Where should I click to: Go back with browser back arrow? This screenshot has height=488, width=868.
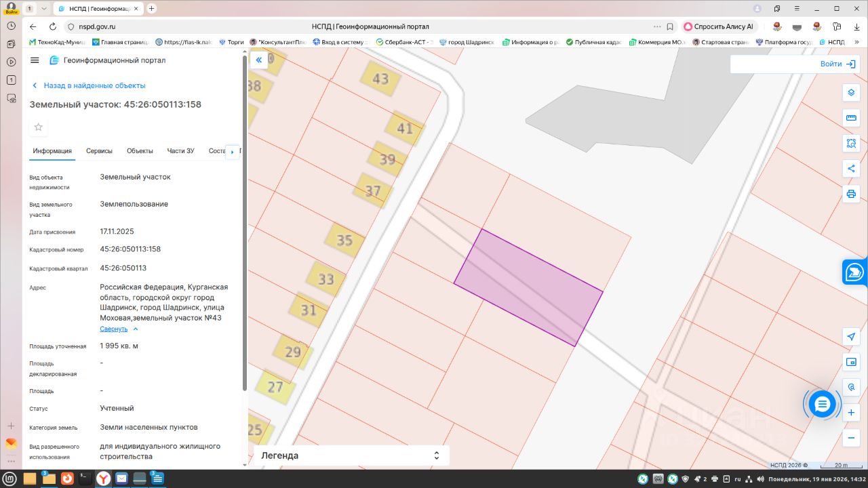(33, 26)
